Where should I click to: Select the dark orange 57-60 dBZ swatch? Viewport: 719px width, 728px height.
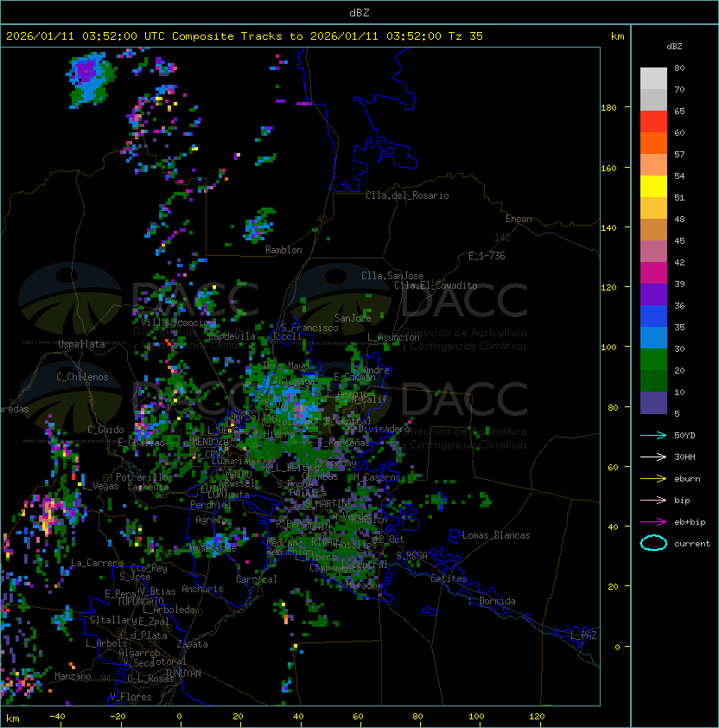point(653,144)
